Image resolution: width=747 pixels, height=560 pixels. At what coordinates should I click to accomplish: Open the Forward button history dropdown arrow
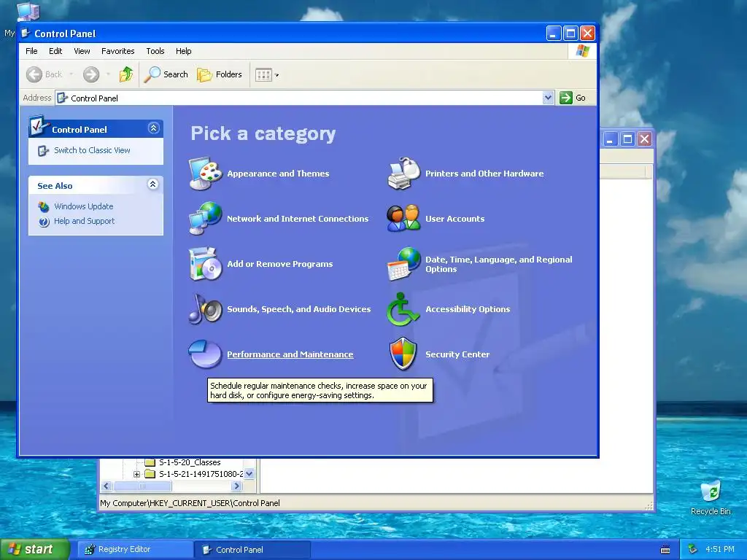tap(108, 74)
